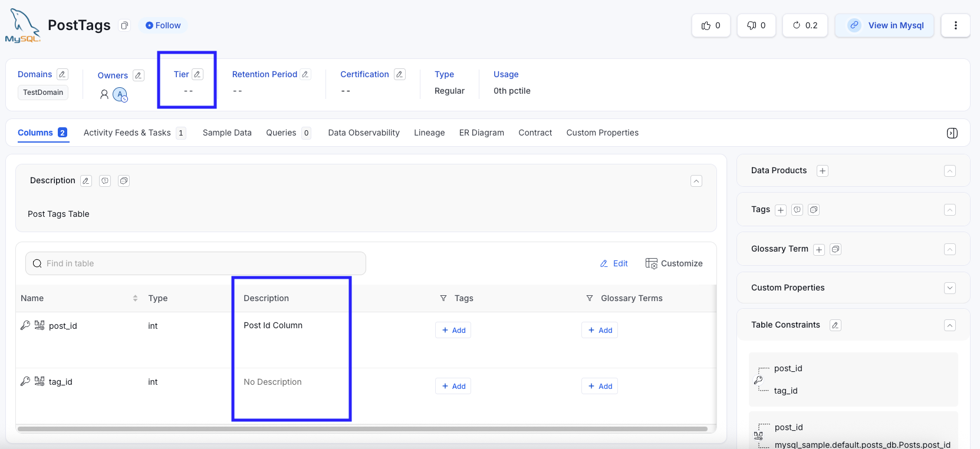
Task: Edit the Certification field
Action: point(400,74)
